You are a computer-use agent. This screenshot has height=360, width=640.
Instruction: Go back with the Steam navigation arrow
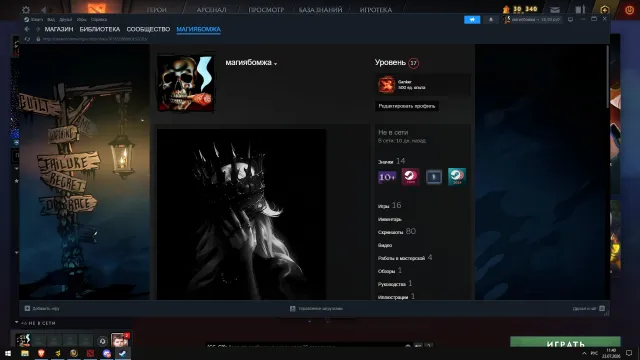[27, 29]
